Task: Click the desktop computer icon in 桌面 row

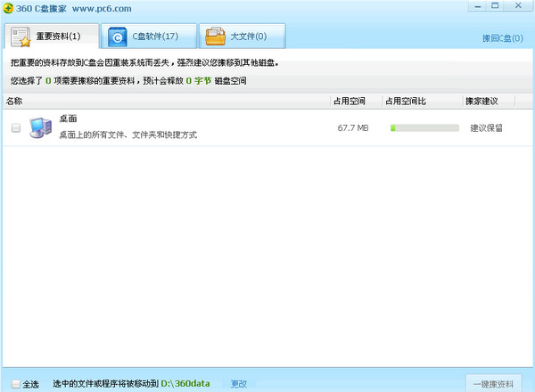Action: (x=41, y=127)
